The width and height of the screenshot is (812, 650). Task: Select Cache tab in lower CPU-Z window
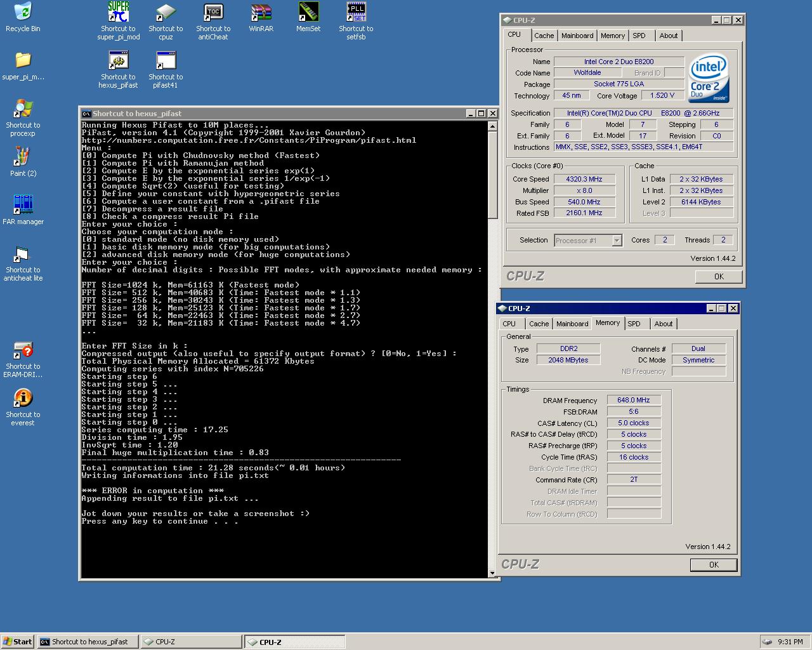coord(539,324)
